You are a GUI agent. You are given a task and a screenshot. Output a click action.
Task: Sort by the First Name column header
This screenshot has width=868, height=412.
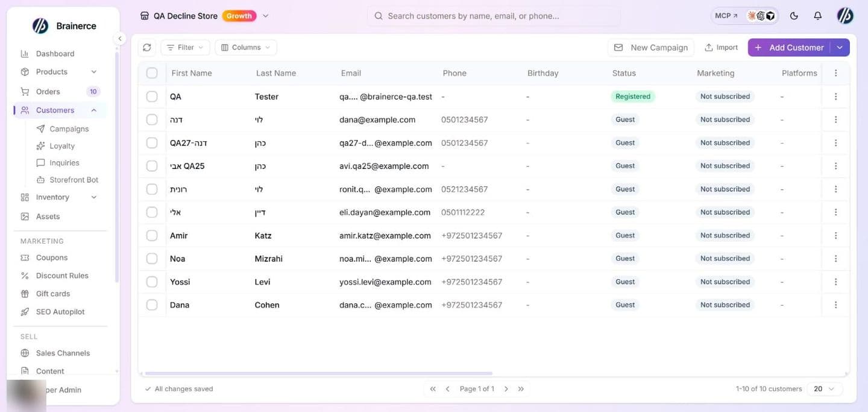point(192,73)
